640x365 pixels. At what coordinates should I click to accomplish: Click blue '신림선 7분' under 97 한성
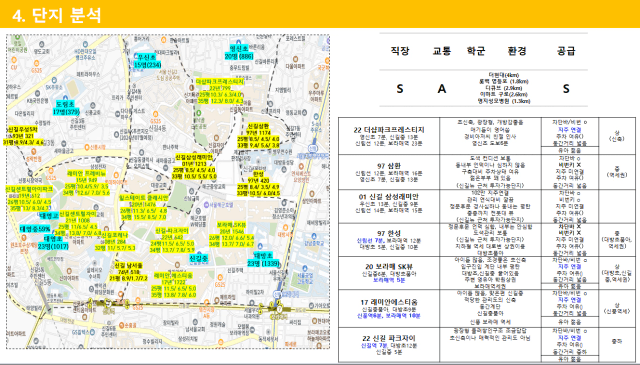371,240
